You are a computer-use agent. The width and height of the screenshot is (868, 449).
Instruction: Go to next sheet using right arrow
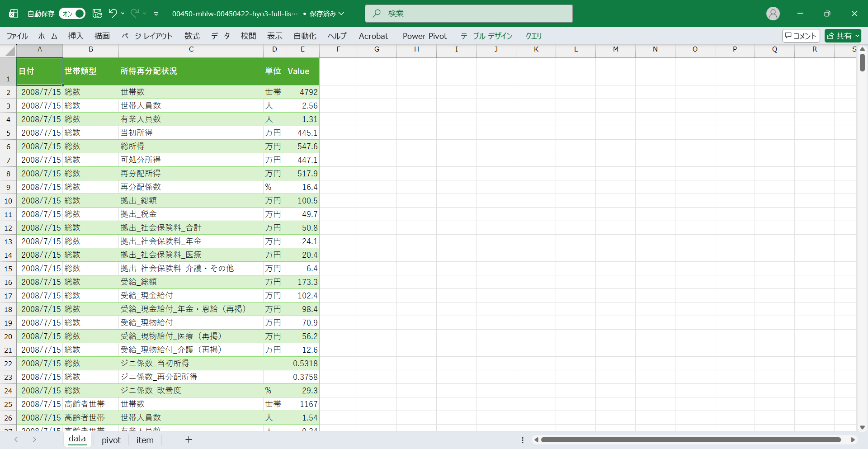[x=34, y=440]
